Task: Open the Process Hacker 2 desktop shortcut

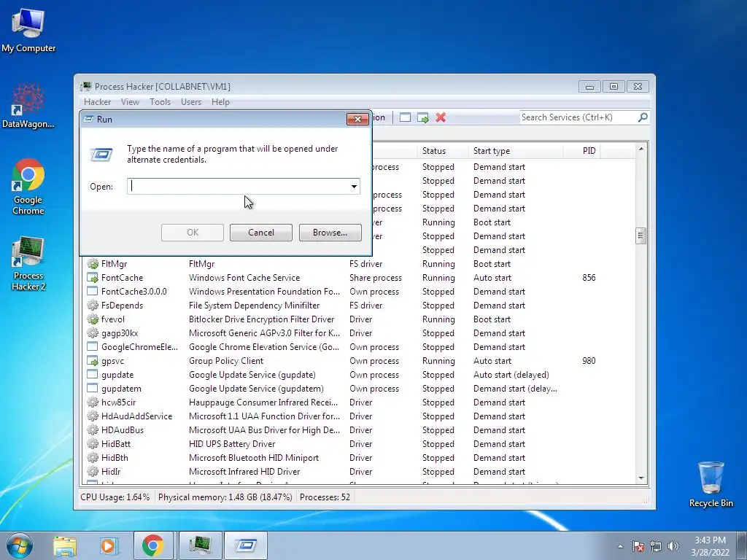Action: point(28,262)
